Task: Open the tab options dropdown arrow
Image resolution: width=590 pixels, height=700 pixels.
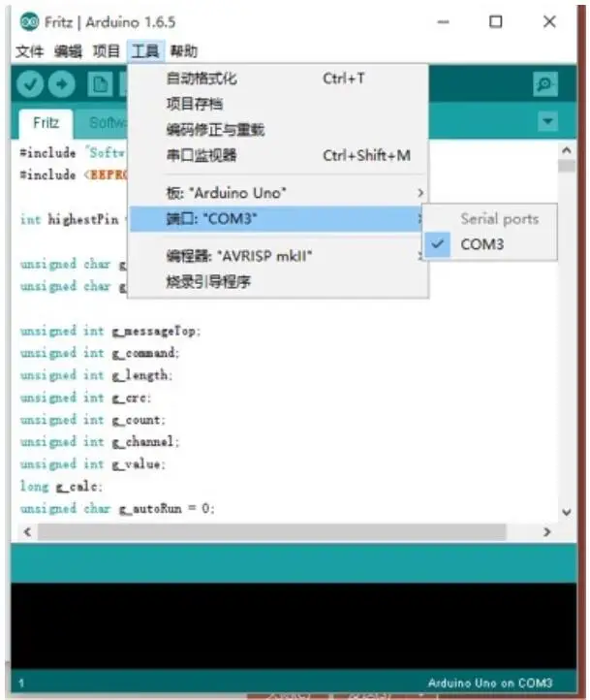Action: point(547,121)
